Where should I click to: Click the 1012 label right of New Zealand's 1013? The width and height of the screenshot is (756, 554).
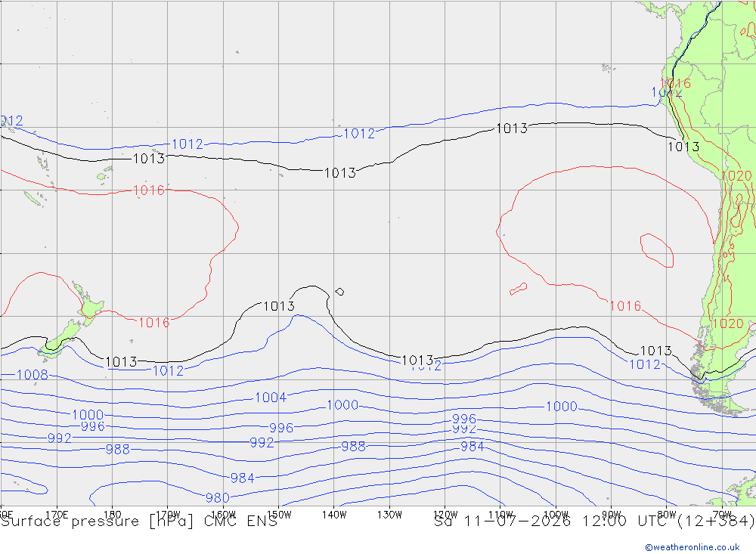[168, 371]
